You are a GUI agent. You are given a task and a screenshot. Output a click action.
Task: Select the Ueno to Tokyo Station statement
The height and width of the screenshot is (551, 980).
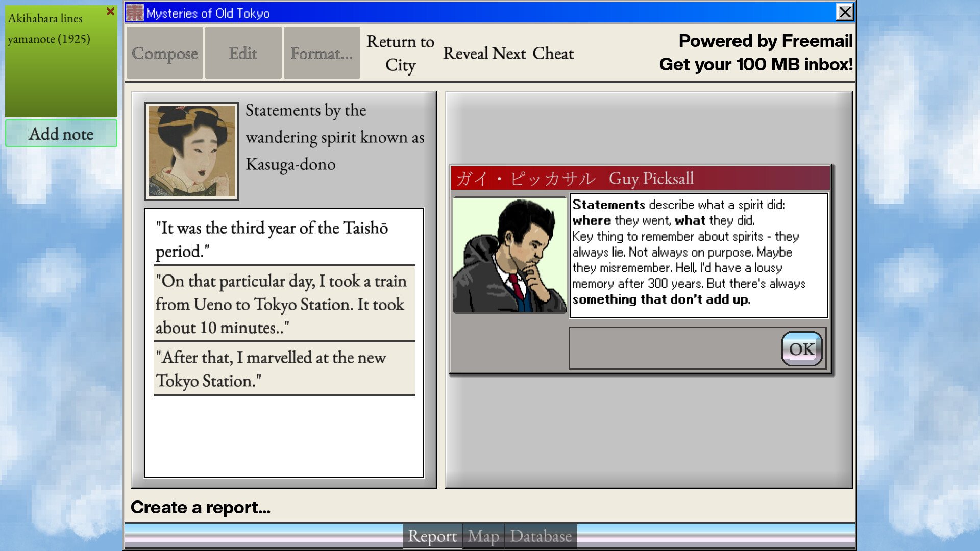pyautogui.click(x=284, y=304)
